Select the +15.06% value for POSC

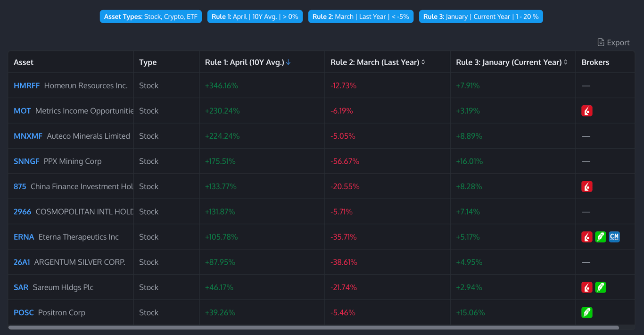coord(471,312)
